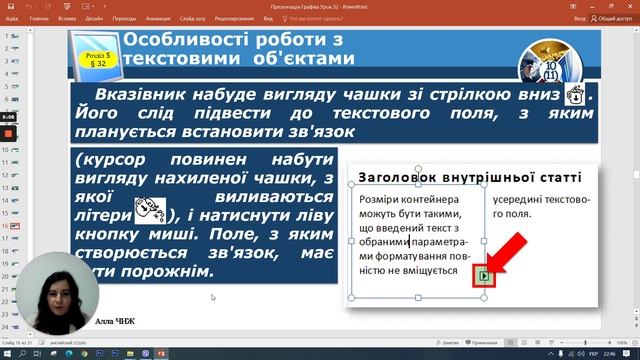Click the text 'усередині текстового поля.'

coord(541,207)
